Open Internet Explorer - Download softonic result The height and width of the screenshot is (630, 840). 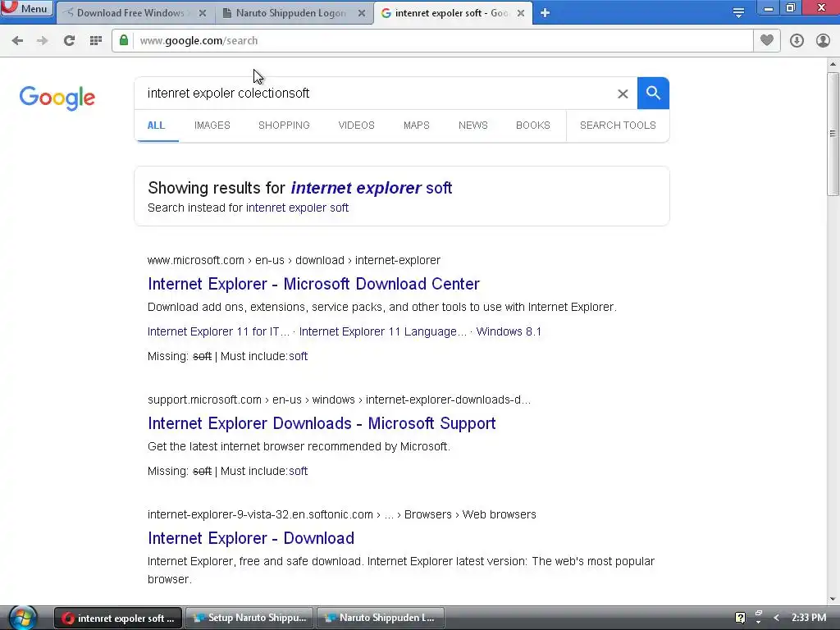251,538
